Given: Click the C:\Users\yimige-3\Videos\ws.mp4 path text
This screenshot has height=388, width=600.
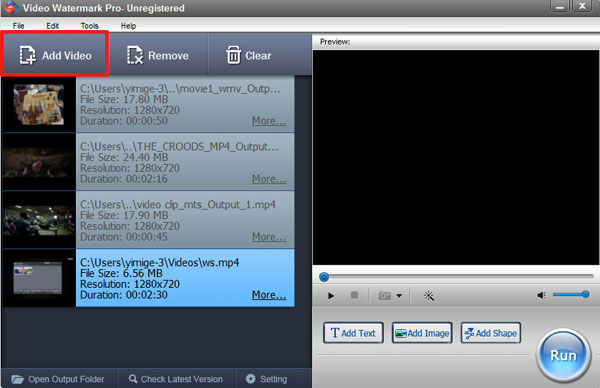Looking at the screenshot, I should (160, 262).
